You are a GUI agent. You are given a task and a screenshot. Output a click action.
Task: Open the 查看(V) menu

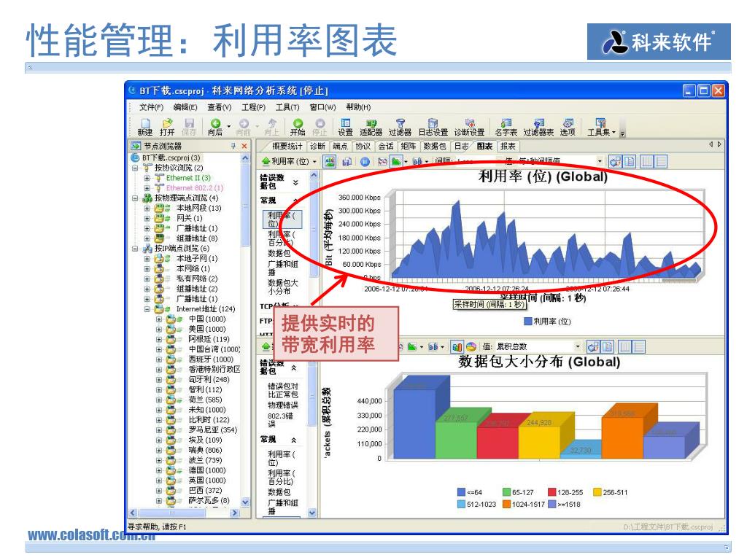pyautogui.click(x=220, y=107)
